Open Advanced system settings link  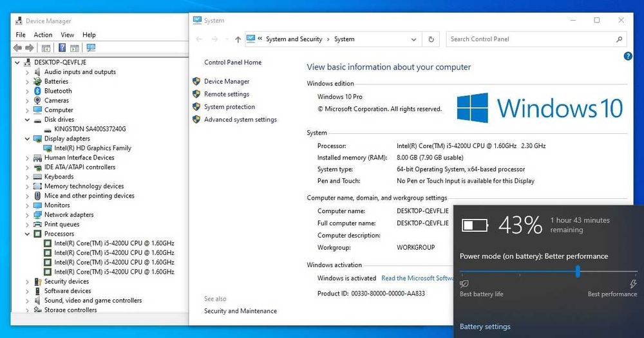[241, 120]
